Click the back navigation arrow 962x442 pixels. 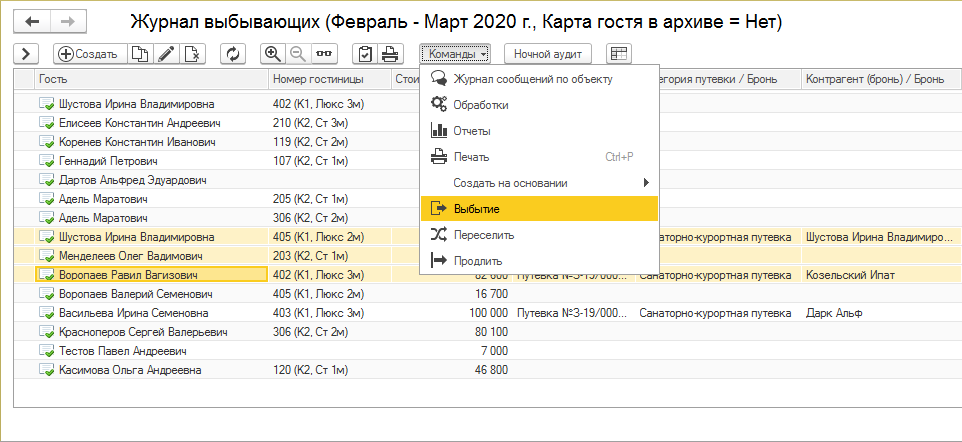click(33, 21)
